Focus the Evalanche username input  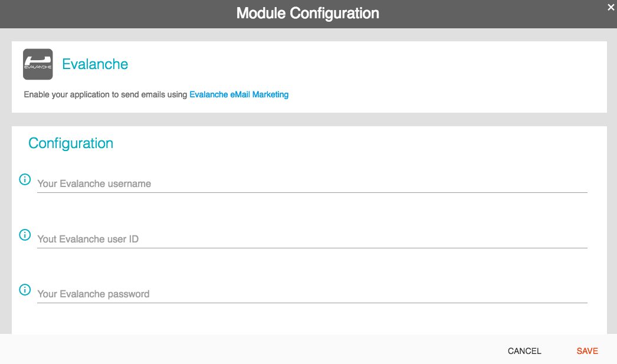point(311,183)
